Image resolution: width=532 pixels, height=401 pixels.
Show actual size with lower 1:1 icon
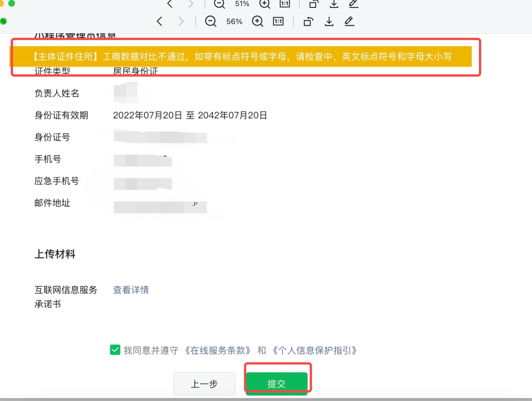[278, 21]
